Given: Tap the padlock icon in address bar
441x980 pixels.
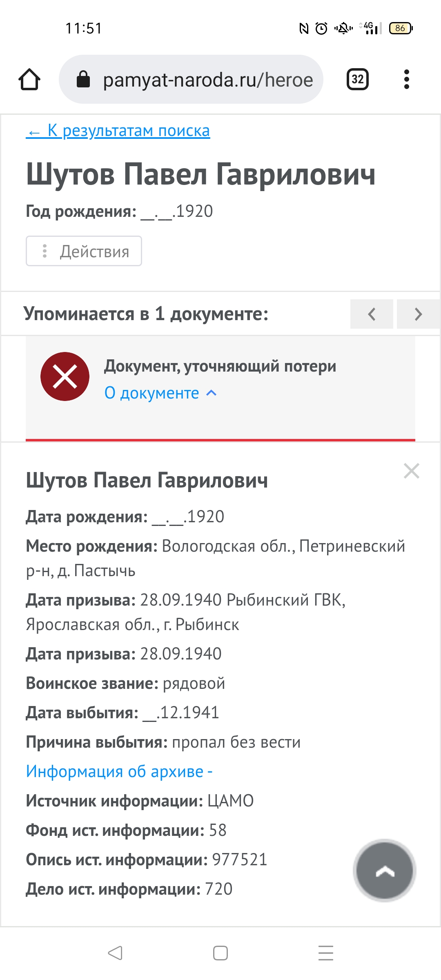Looking at the screenshot, I should (83, 79).
